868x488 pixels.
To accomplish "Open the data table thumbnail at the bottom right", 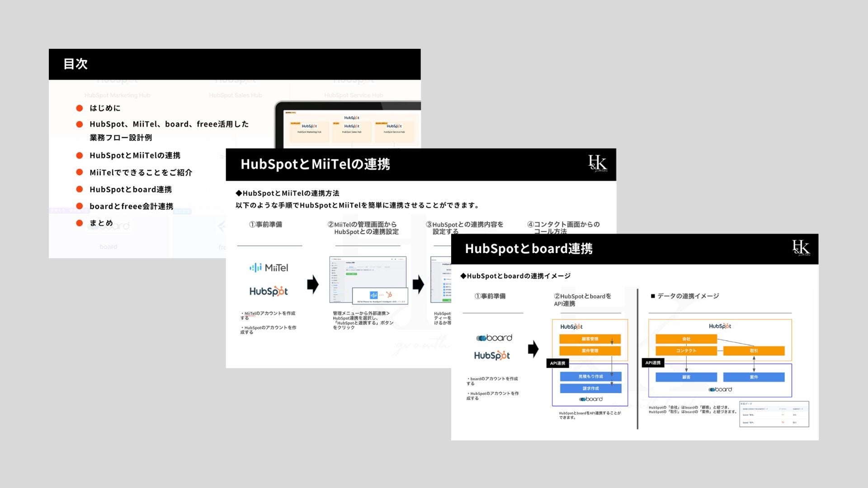I will tap(774, 414).
